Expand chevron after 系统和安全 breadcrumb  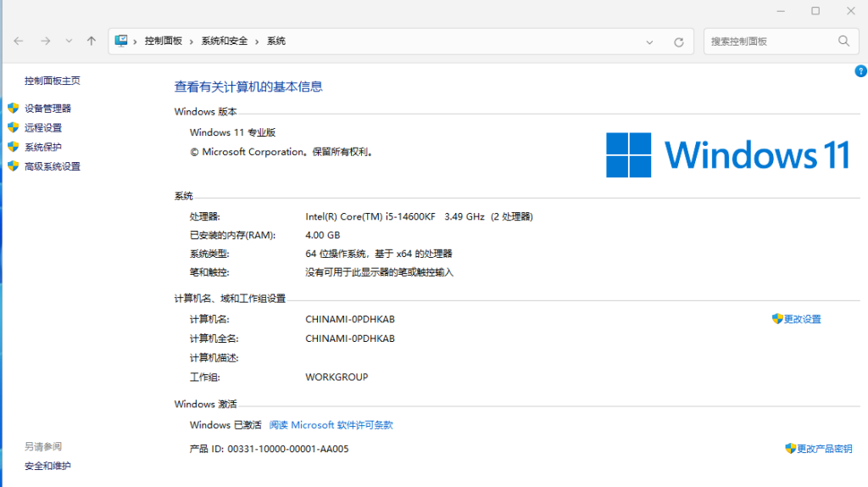tap(257, 42)
